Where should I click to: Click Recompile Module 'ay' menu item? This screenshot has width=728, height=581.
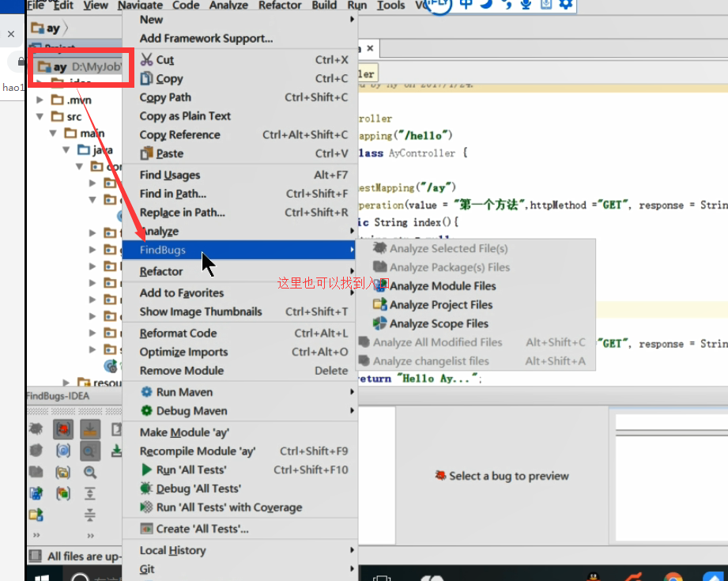(240, 451)
